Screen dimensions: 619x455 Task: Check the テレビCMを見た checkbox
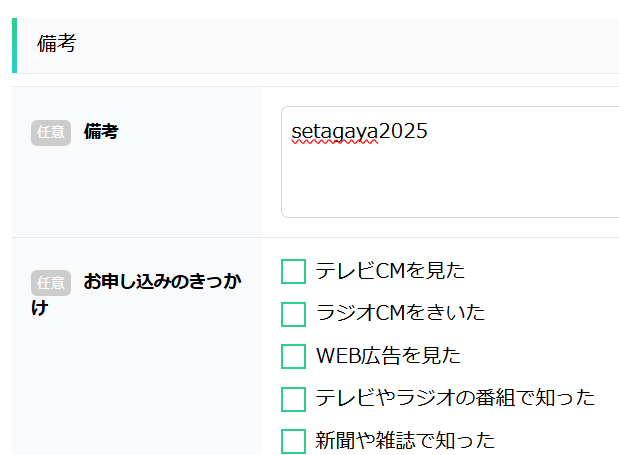(293, 271)
